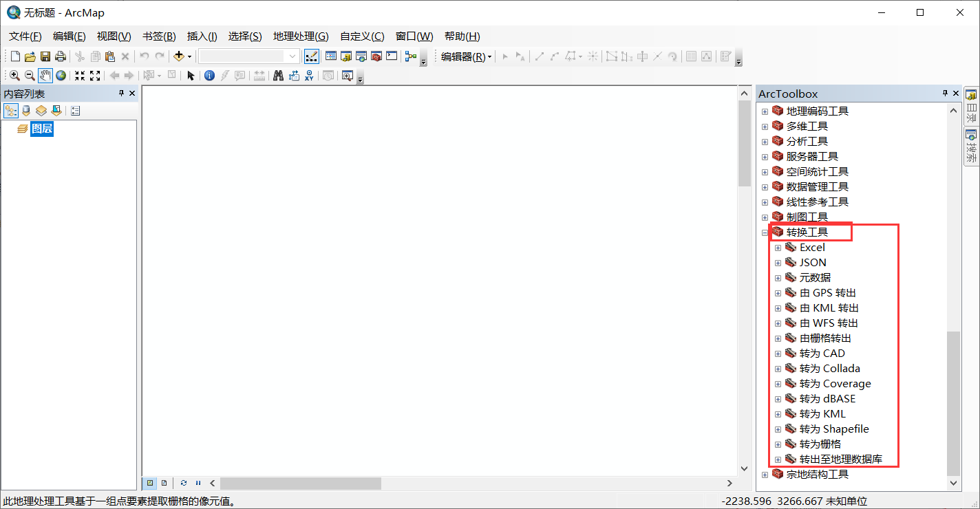Screen dimensions: 980x509
Task: Expand the Excel toolset
Action: click(778, 248)
